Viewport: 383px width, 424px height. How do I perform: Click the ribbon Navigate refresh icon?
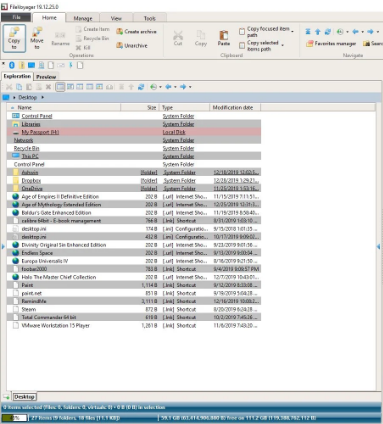(x=328, y=32)
